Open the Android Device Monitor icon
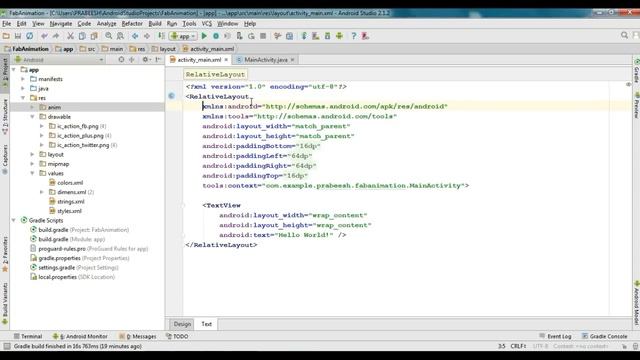The image size is (640, 360). 339,36
